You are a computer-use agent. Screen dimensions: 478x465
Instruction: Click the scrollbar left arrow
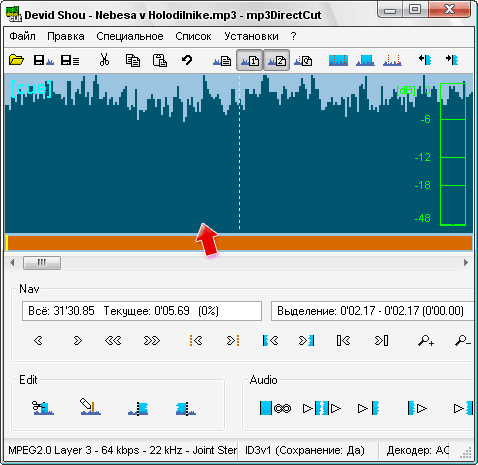point(12,263)
